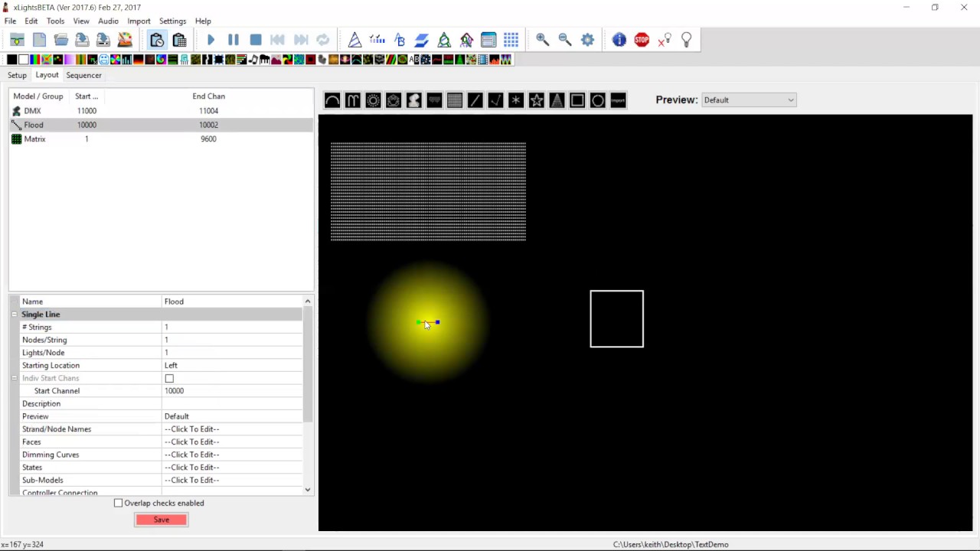Add a Star model
This screenshot has width=980, height=551.
(x=537, y=100)
